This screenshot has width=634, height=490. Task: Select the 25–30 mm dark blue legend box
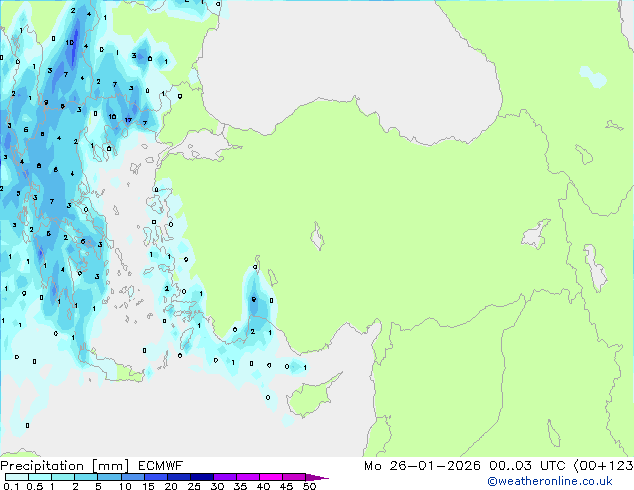(202, 477)
